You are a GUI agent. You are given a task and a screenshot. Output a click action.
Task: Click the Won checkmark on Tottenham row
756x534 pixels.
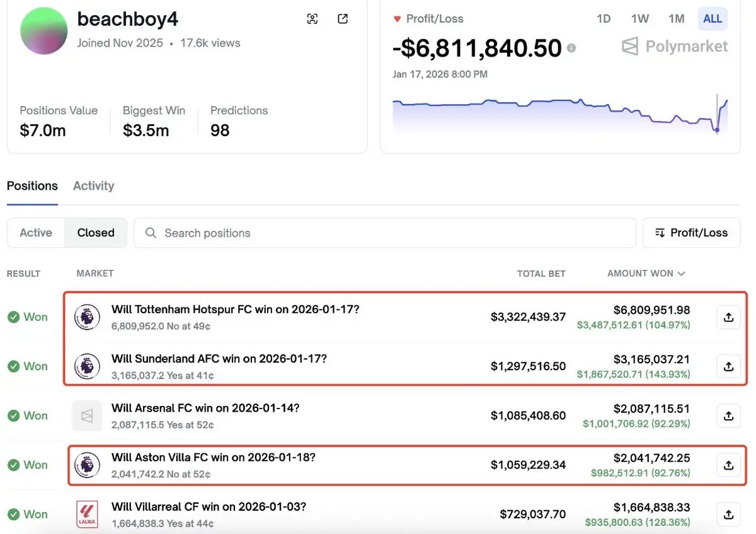coord(13,317)
